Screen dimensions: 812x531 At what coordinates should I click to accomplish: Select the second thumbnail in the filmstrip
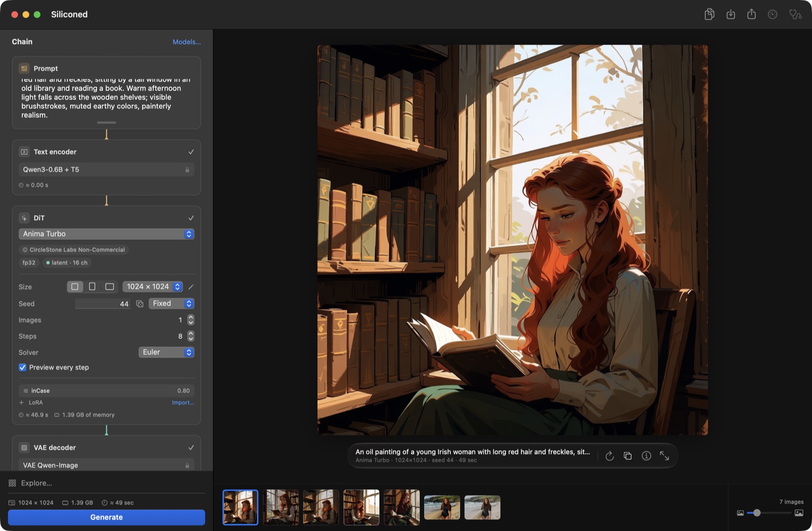click(281, 508)
